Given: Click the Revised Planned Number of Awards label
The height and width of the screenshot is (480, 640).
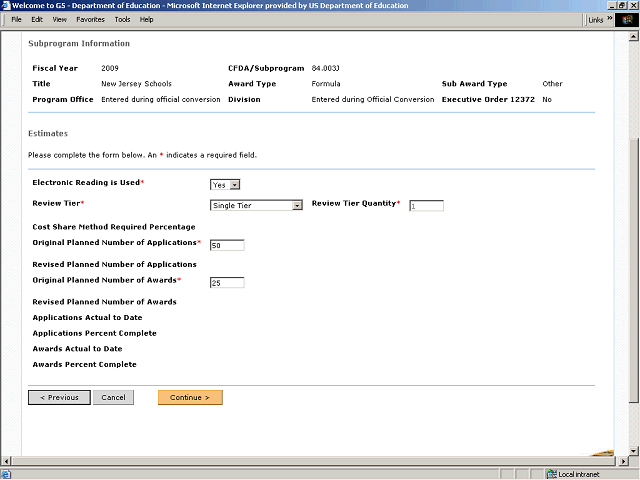Looking at the screenshot, I should click(104, 302).
